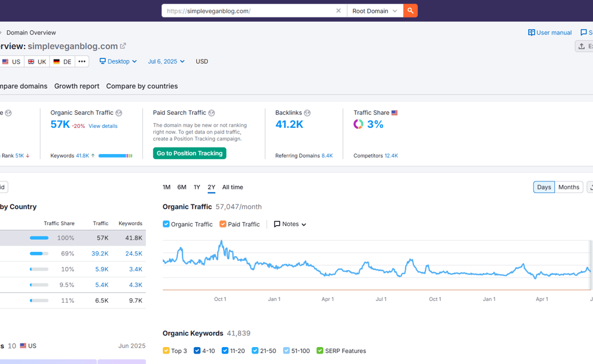The image size is (593, 364).
Task: Click the Desktop monitor icon
Action: [103, 61]
